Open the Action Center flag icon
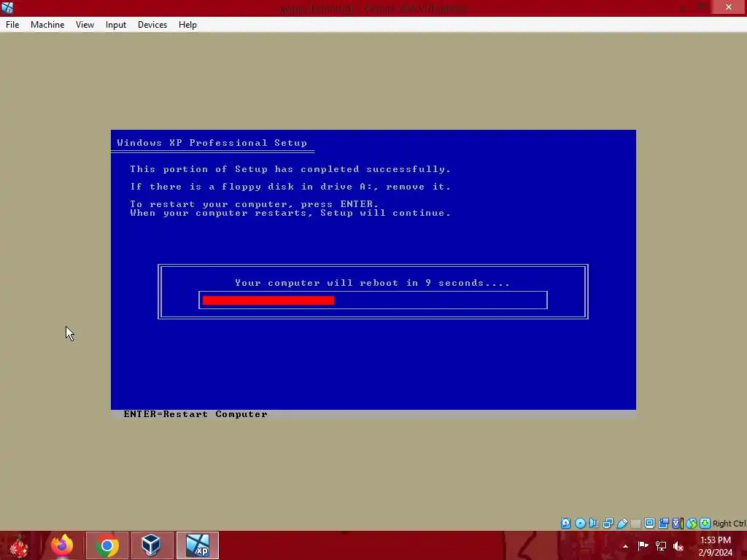This screenshot has width=747, height=560. coord(643,545)
